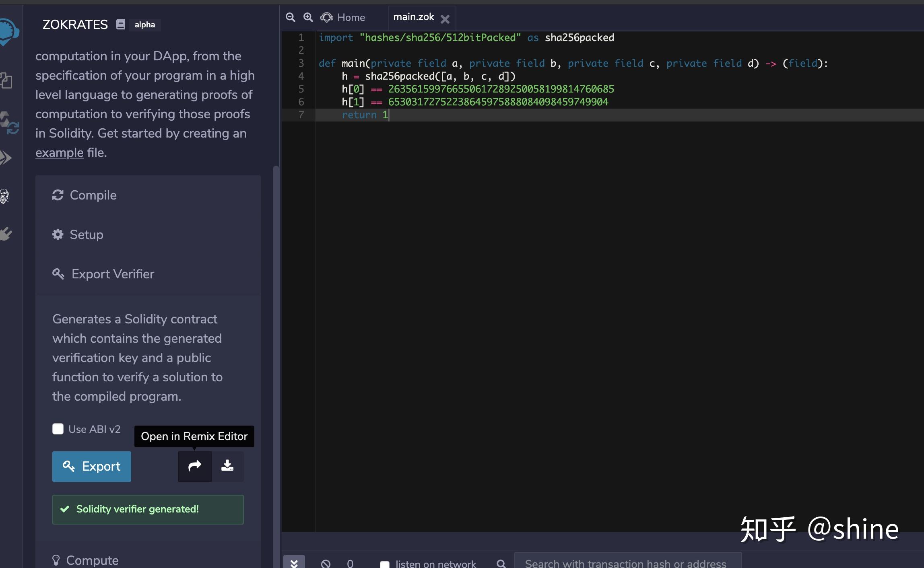Enable the Use ABI v2 checkbox

(x=58, y=429)
